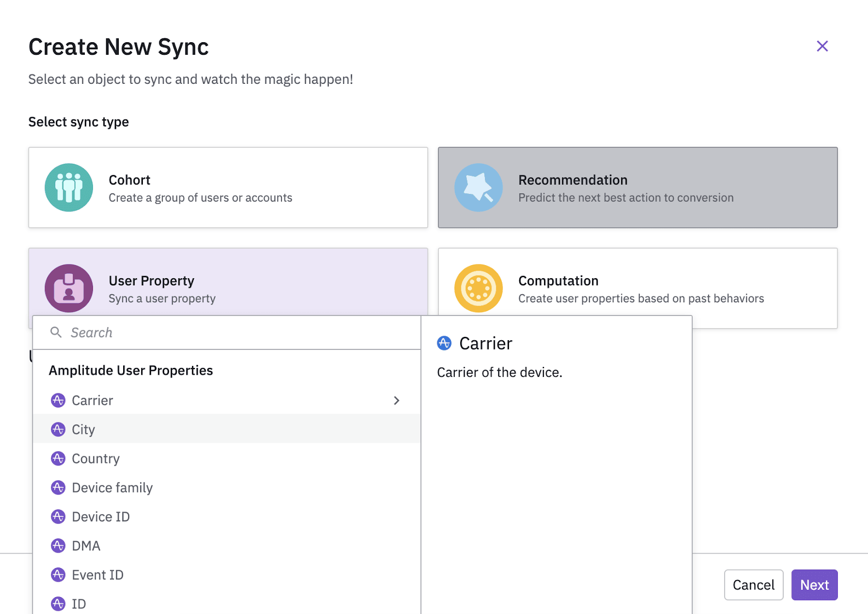Select the Cohort sync type card

(x=228, y=187)
